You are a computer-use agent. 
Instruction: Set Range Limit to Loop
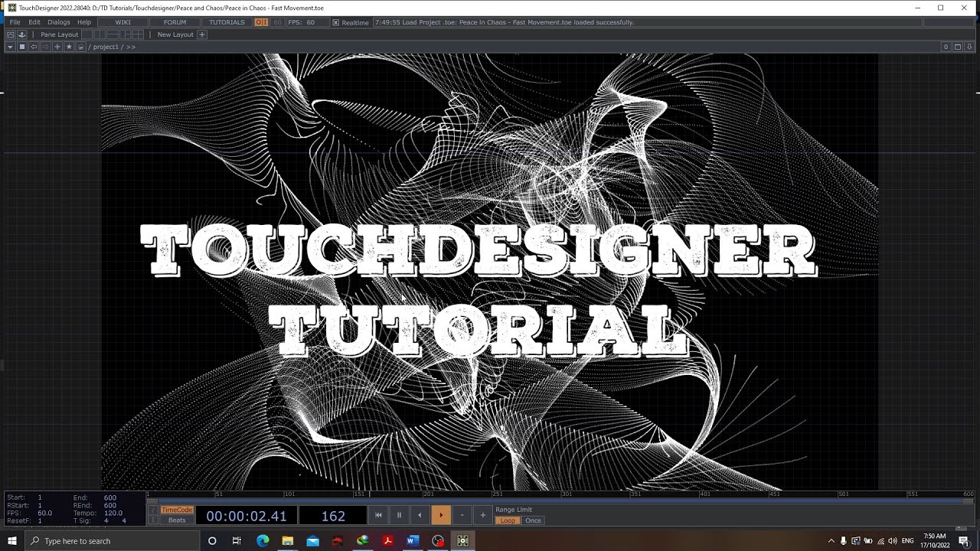[508, 520]
